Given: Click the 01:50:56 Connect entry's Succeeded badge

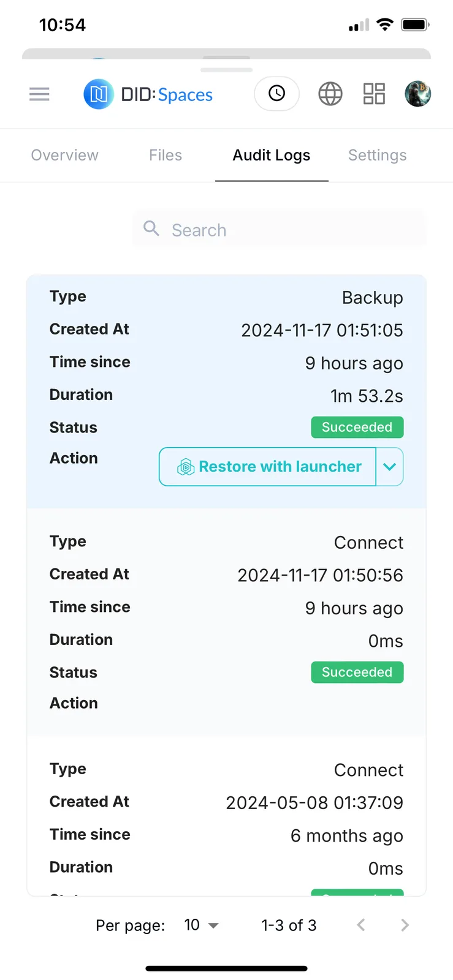Looking at the screenshot, I should pyautogui.click(x=357, y=673).
